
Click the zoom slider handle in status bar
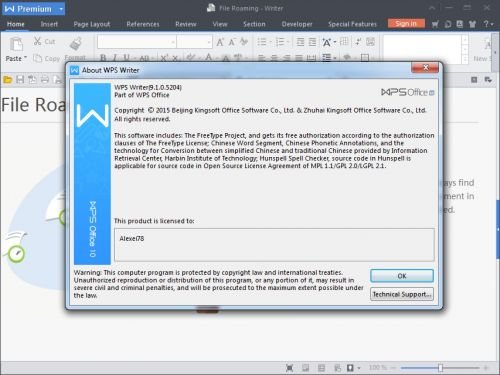tap(440, 368)
